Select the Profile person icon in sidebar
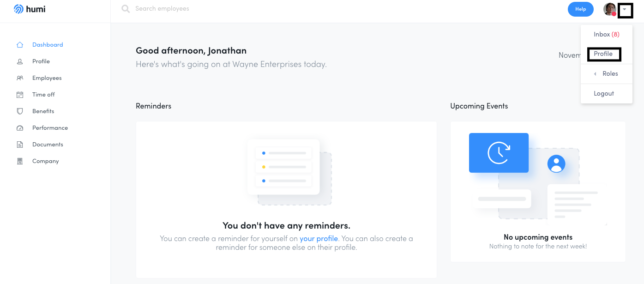The image size is (644, 284). (20, 61)
